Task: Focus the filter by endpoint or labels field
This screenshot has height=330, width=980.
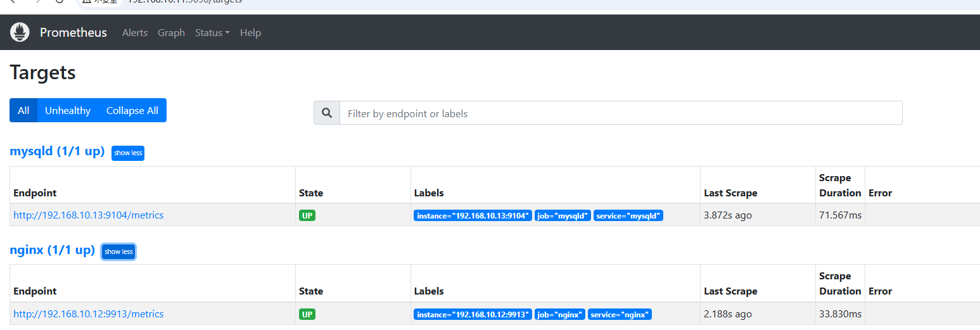Action: [x=621, y=113]
